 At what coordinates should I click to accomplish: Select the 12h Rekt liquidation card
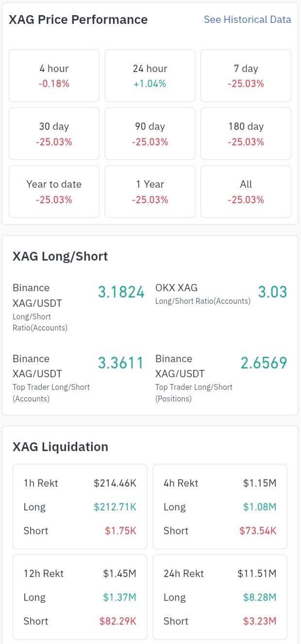[80, 597]
